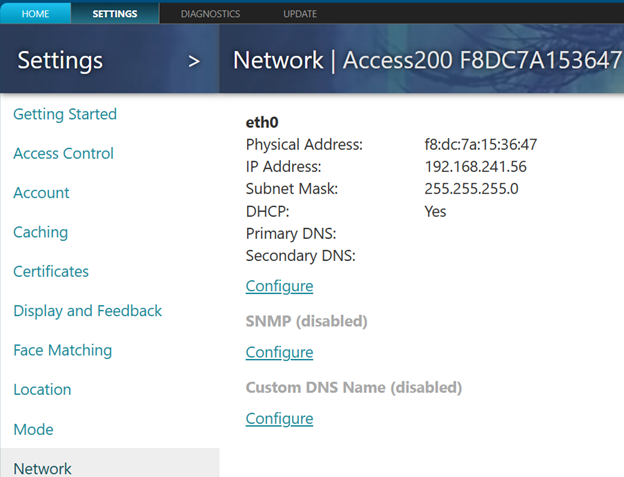Image resolution: width=624 pixels, height=477 pixels.
Task: Click the Settings breadcrumb arrow
Action: point(194,61)
